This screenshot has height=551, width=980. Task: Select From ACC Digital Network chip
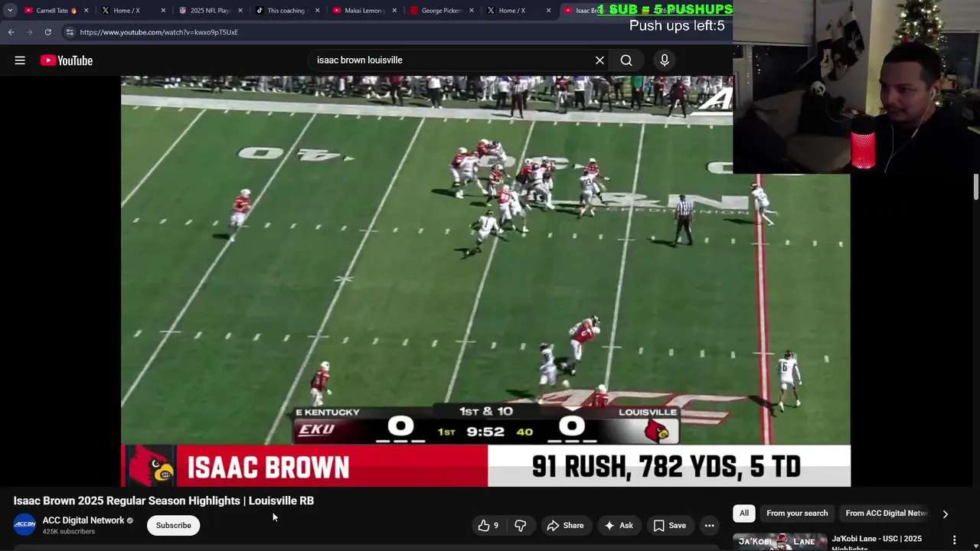(886, 514)
